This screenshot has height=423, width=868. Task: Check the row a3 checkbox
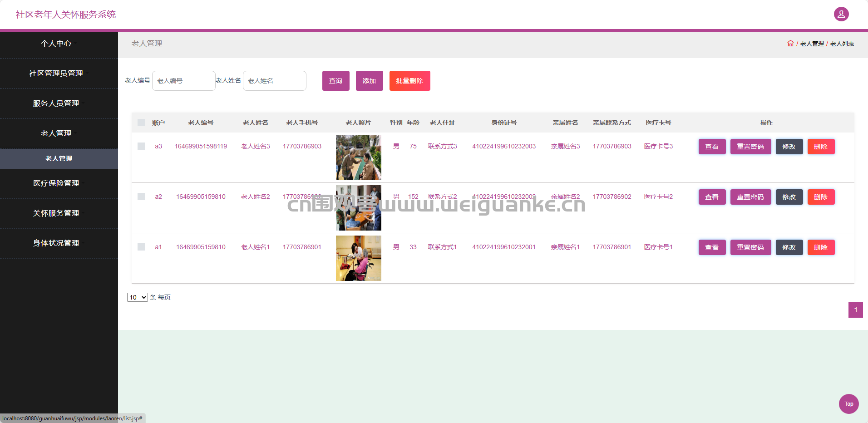click(x=141, y=146)
